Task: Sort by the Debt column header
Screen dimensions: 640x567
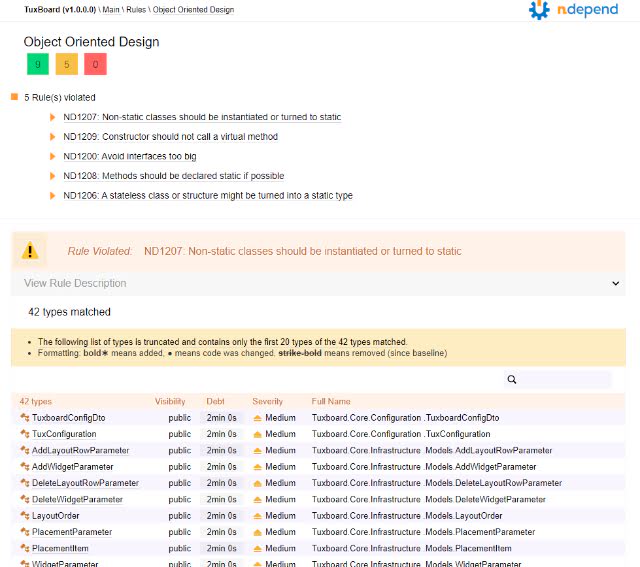Action: (215, 401)
